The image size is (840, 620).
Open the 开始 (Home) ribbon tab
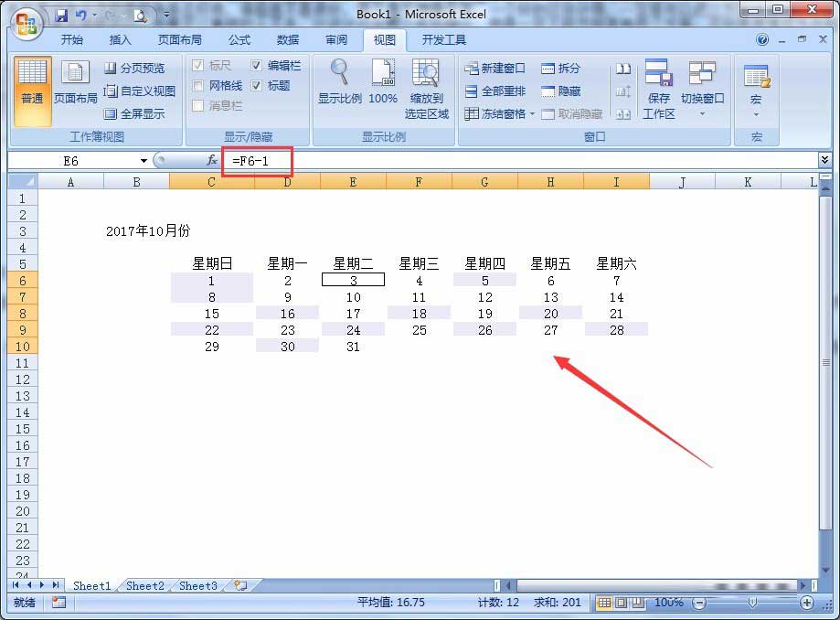click(x=72, y=39)
